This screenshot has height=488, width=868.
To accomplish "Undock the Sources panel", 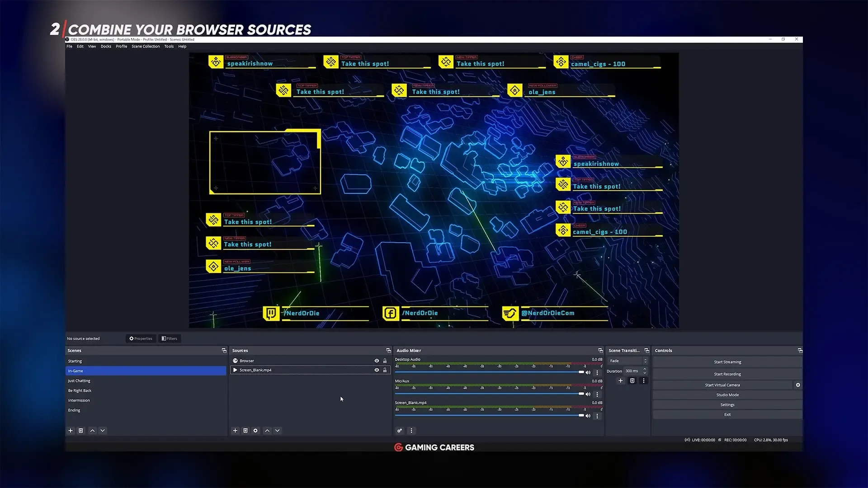I will pyautogui.click(x=388, y=351).
